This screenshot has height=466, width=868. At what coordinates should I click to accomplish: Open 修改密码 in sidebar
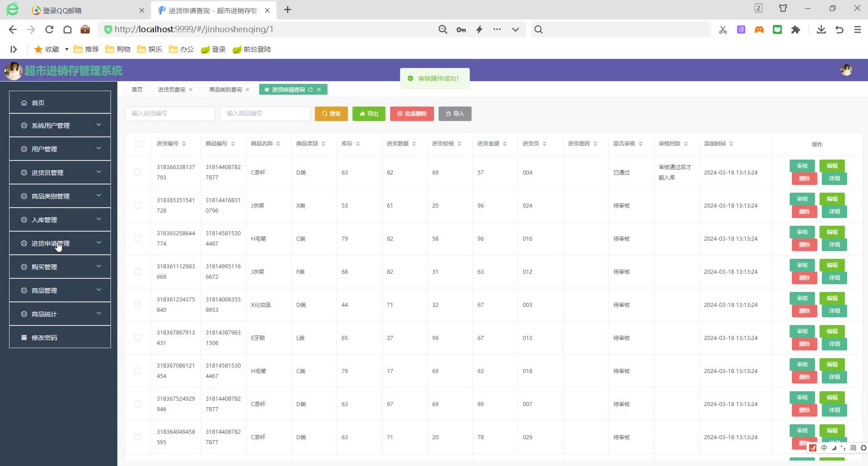60,338
